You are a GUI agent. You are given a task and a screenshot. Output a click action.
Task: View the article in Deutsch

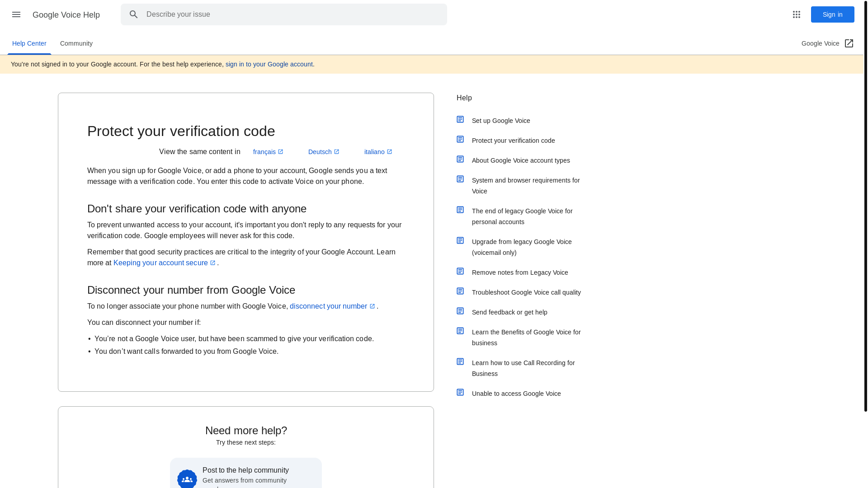[324, 152]
